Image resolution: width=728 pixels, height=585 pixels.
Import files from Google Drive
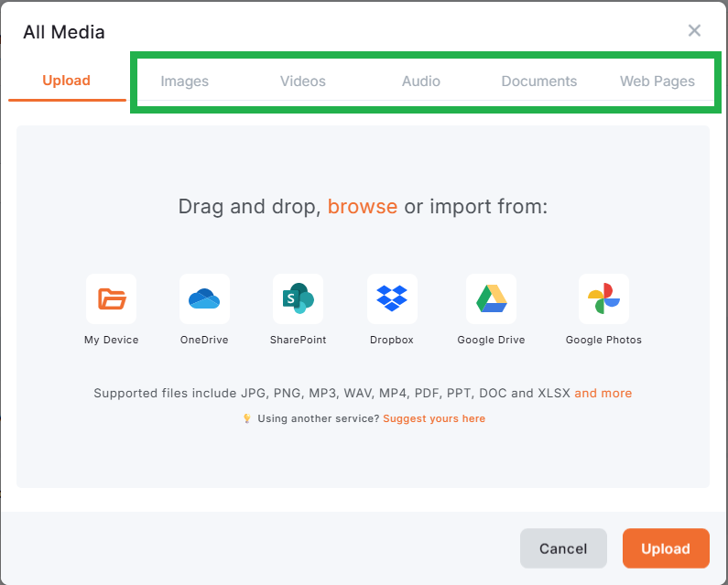point(491,298)
